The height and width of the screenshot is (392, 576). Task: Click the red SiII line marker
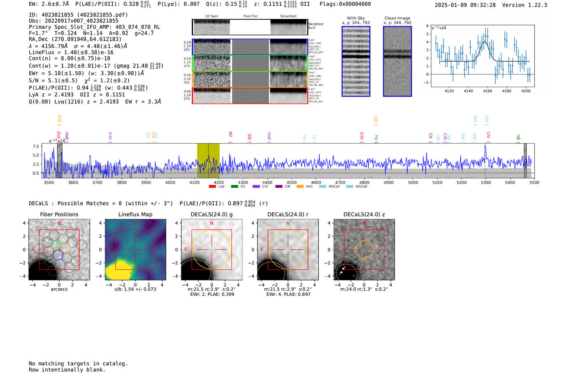coord(249,138)
